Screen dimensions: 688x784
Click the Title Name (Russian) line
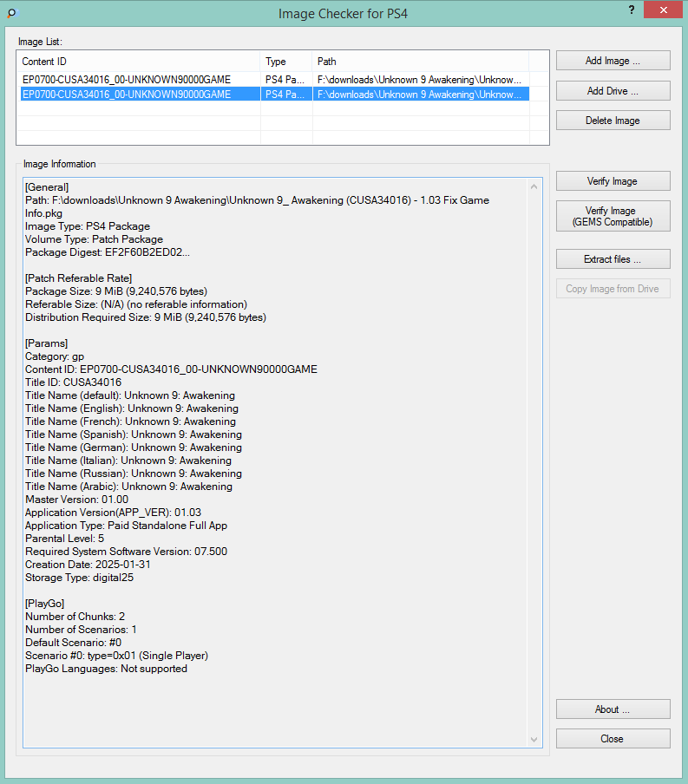(x=134, y=474)
